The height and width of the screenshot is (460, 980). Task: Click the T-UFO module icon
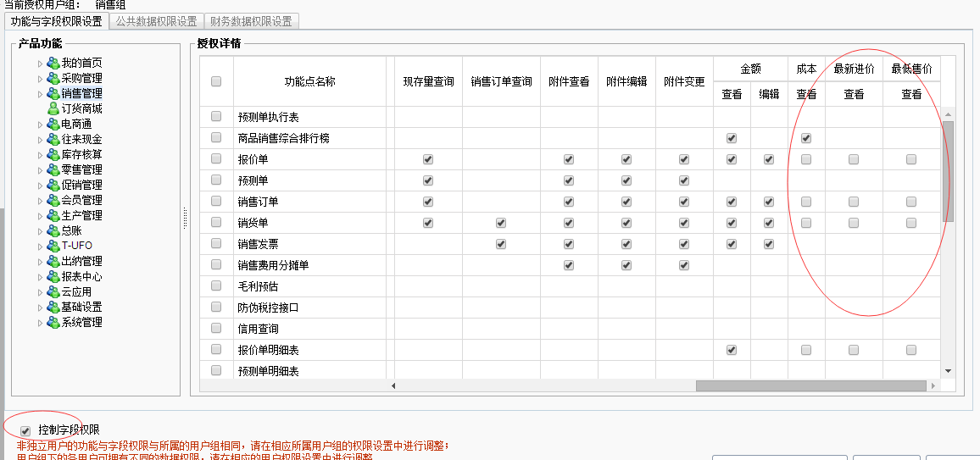tap(53, 246)
